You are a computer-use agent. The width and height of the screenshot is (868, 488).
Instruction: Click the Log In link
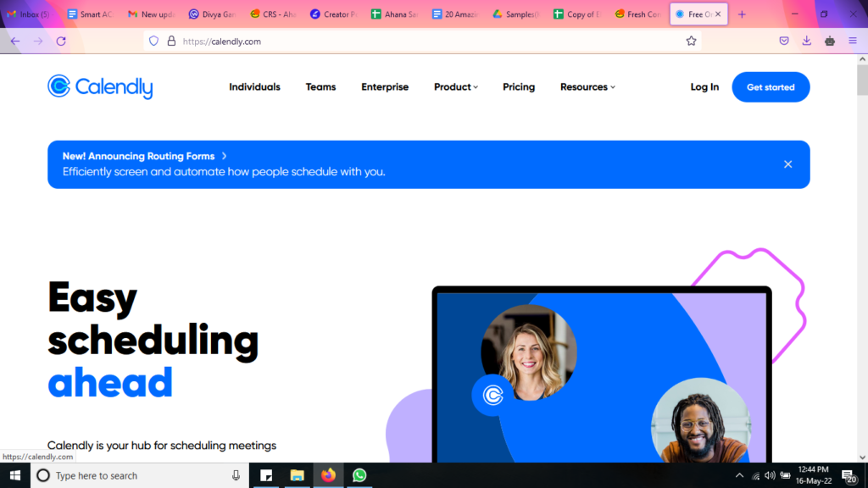tap(704, 87)
